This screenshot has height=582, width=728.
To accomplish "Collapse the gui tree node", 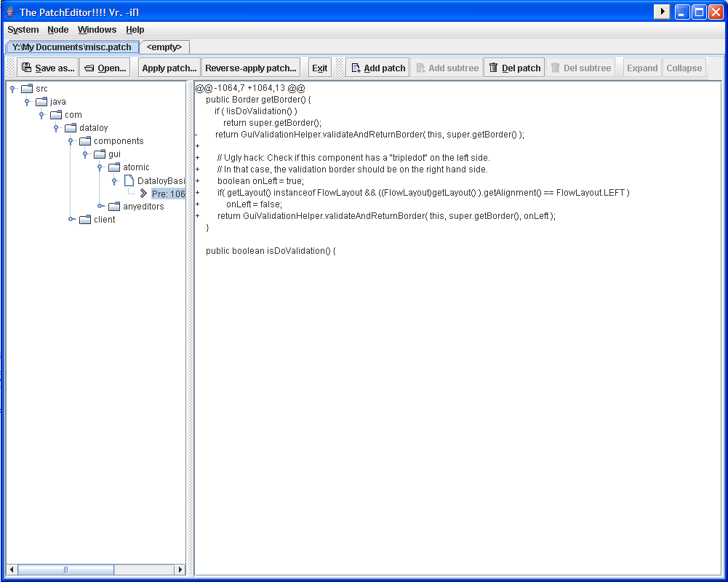I will coord(85,154).
